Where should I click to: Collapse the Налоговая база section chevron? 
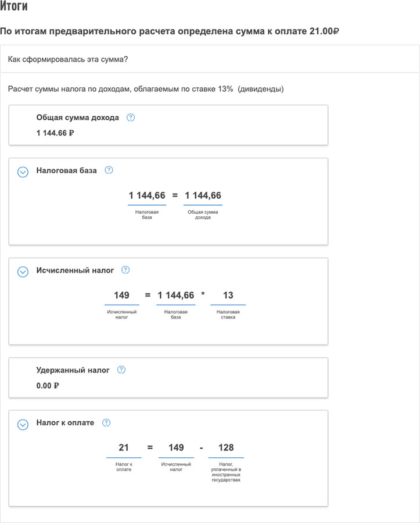[x=23, y=172]
